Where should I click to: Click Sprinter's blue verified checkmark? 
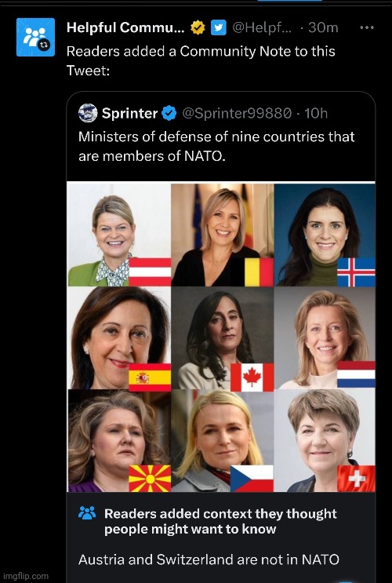(x=169, y=113)
